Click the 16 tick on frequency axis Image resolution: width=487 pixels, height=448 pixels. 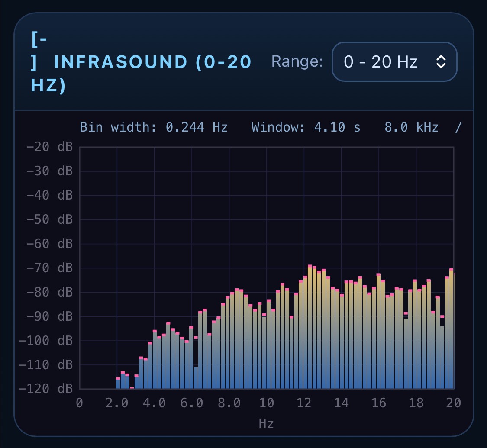pyautogui.click(x=379, y=403)
